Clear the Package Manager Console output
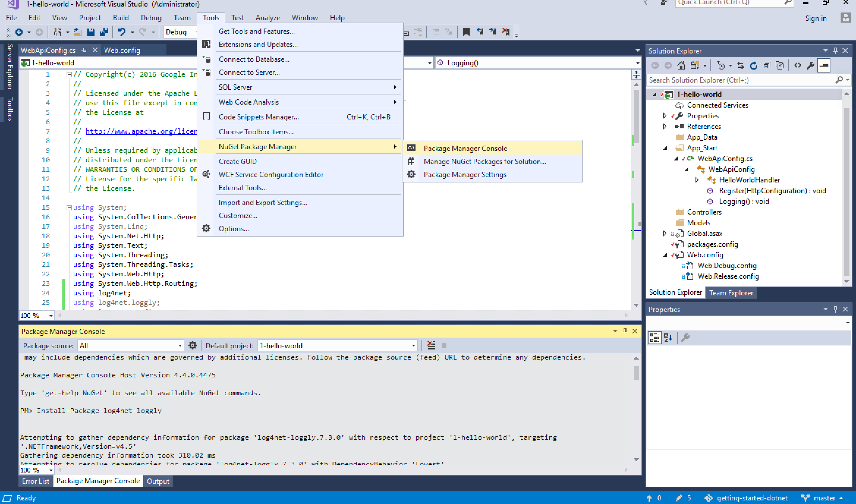 pyautogui.click(x=431, y=345)
